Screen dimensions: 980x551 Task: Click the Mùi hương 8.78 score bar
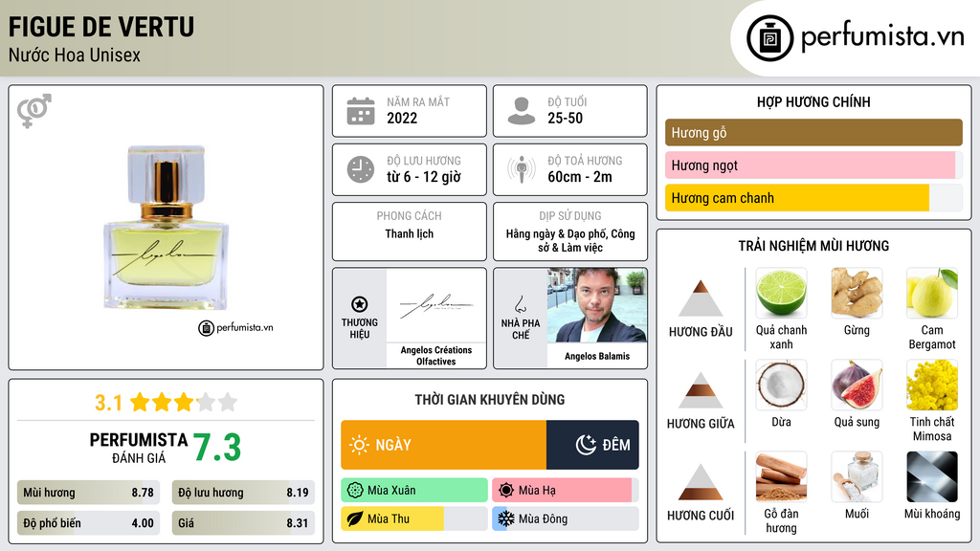88,493
